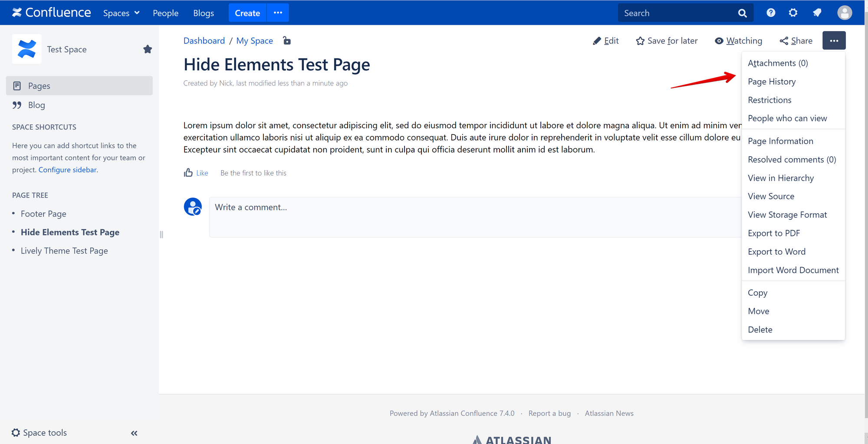Open the help question mark menu
Screen dimensions: 868x444
point(771,13)
